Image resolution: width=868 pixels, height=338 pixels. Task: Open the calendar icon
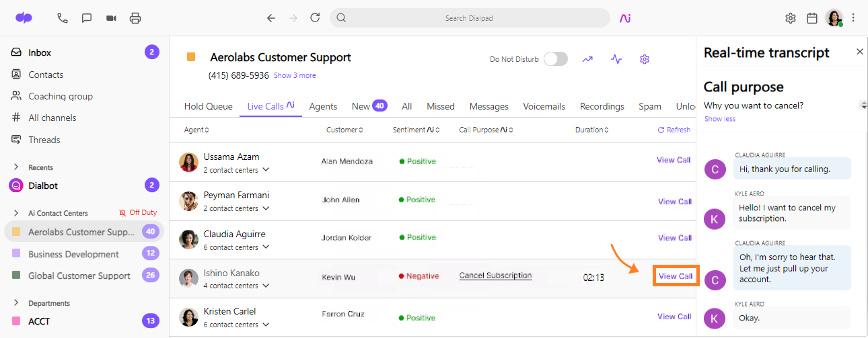tap(812, 18)
